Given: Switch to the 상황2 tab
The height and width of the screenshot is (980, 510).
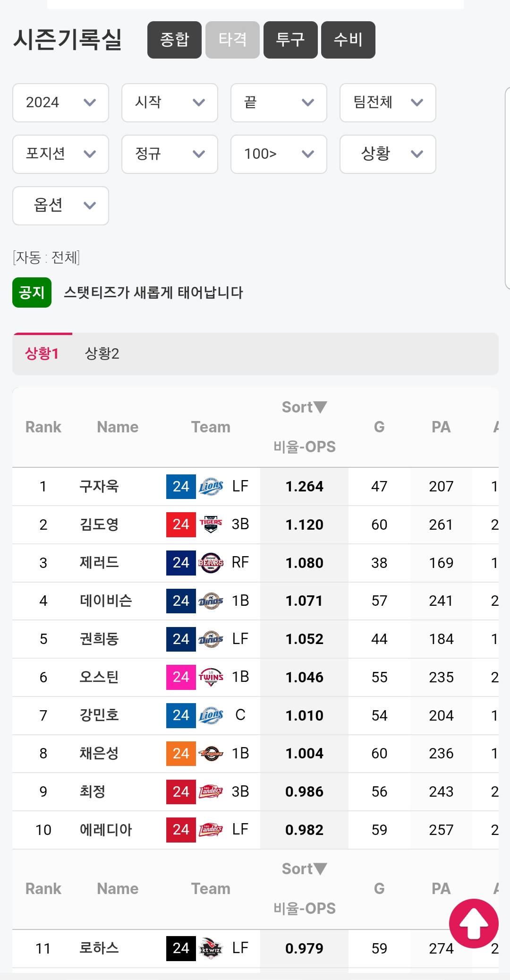Looking at the screenshot, I should pos(102,353).
